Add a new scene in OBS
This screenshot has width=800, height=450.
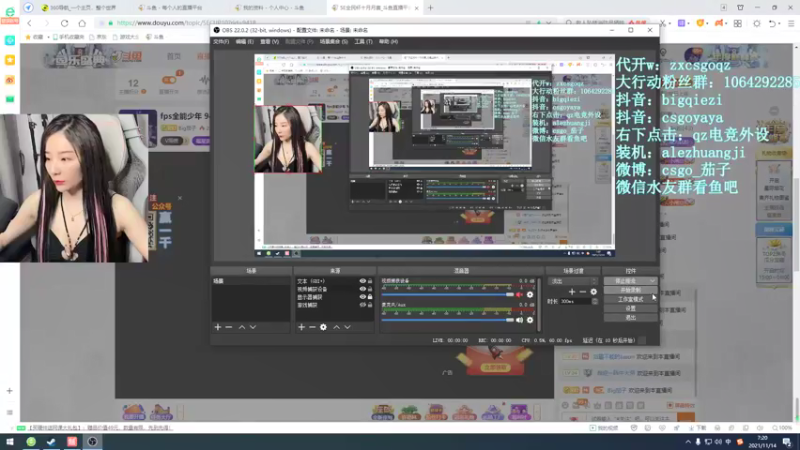(218, 327)
